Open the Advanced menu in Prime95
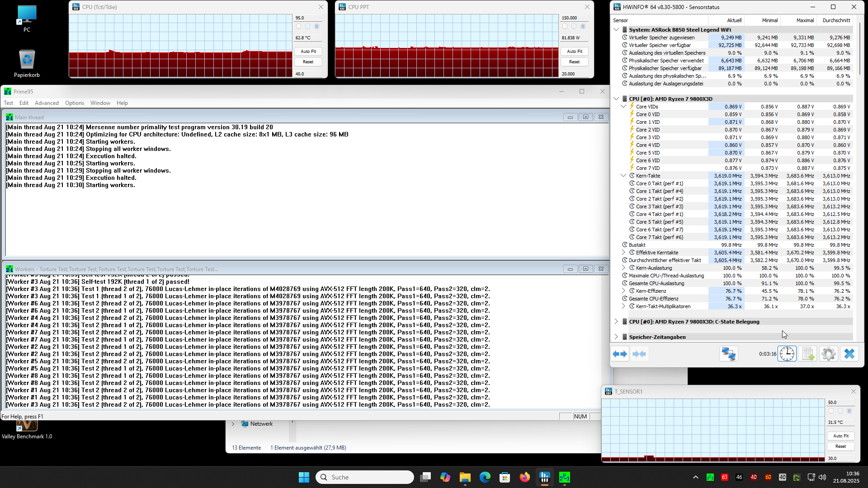The image size is (868, 488). click(47, 103)
